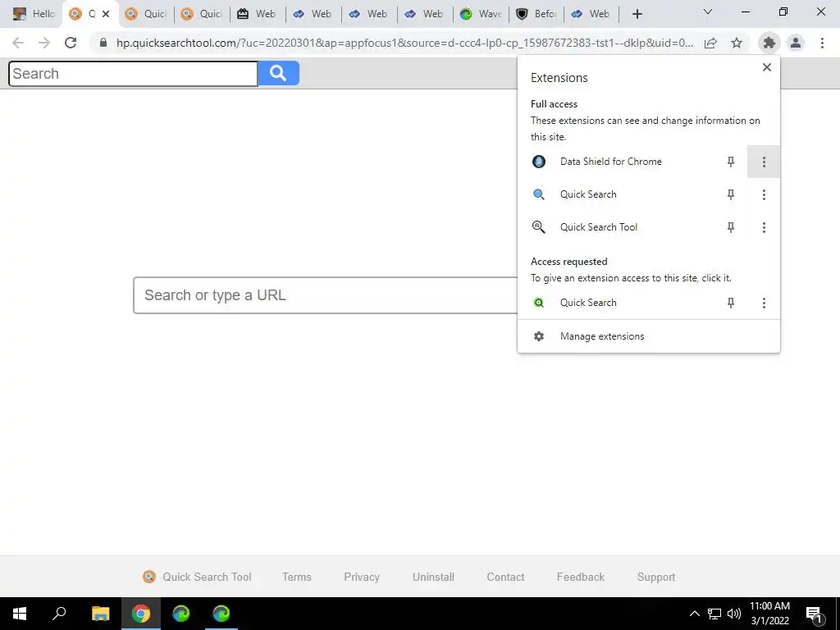Viewport: 840px width, 630px height.
Task: Focus the Search or type a URL field
Action: coord(325,295)
